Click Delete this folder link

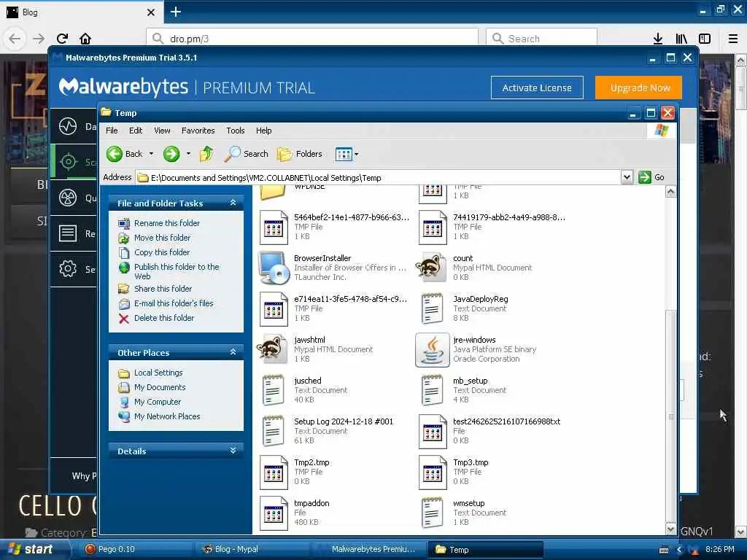(x=164, y=318)
